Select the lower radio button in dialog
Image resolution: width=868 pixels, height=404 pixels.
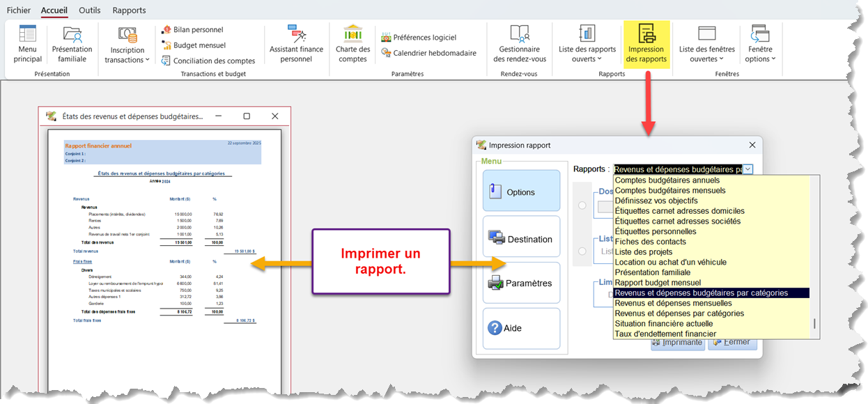tap(582, 251)
